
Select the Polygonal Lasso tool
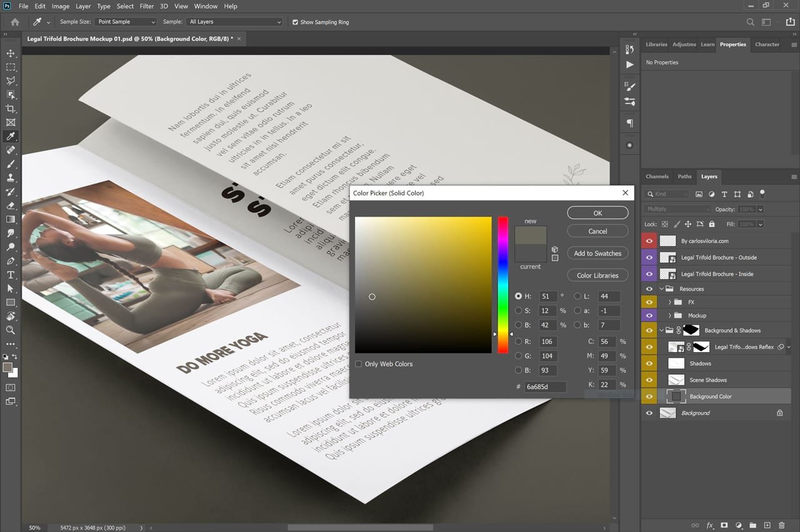coord(11,81)
